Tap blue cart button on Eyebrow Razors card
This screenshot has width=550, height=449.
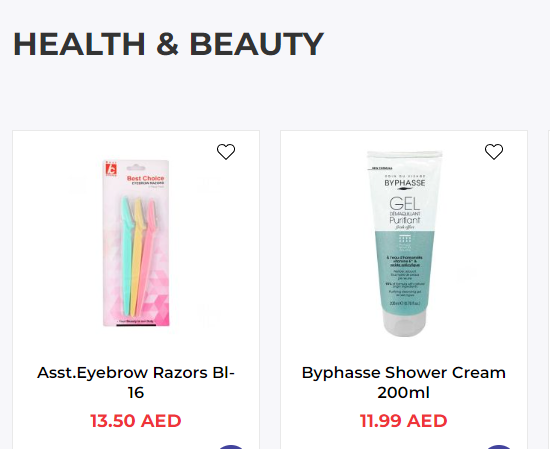(x=230, y=447)
